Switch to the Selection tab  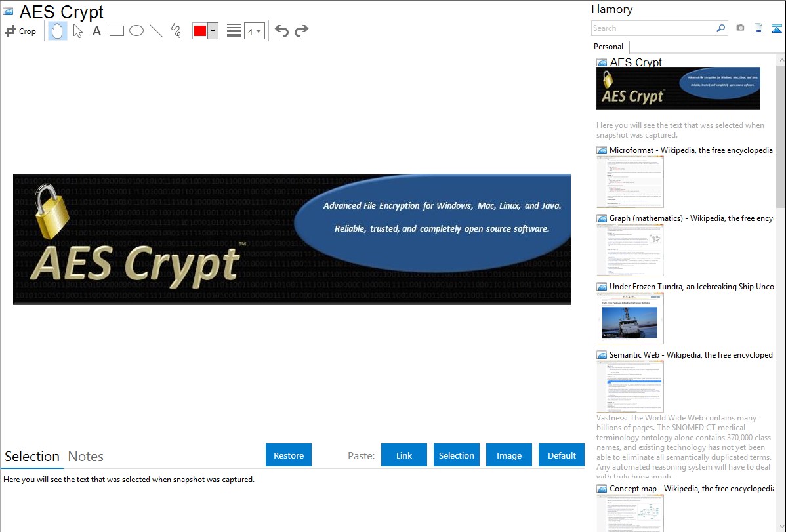(32, 457)
